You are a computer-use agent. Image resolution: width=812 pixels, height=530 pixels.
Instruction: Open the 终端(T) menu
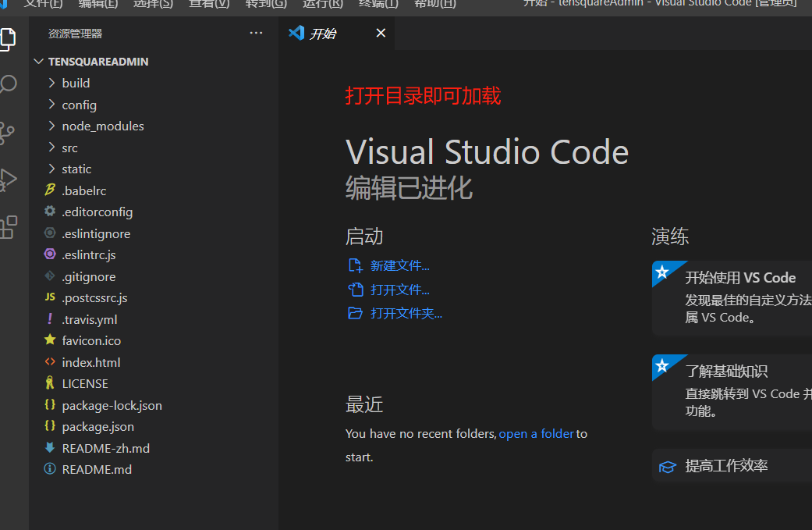coord(378,4)
